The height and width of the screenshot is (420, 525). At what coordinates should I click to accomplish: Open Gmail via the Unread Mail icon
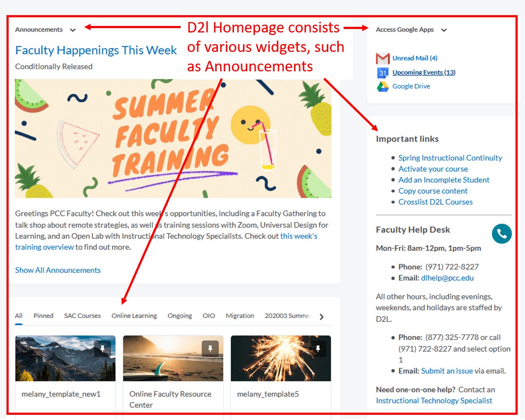[x=383, y=58]
